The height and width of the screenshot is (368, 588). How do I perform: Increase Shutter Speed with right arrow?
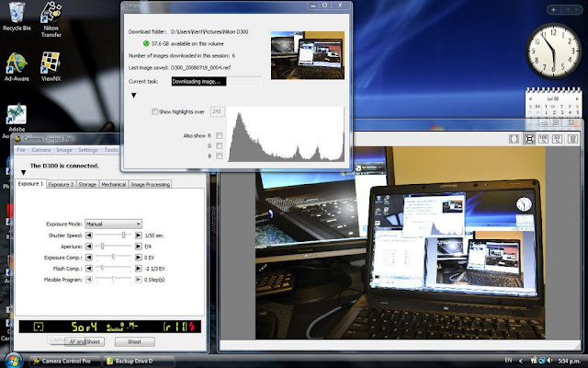(139, 236)
